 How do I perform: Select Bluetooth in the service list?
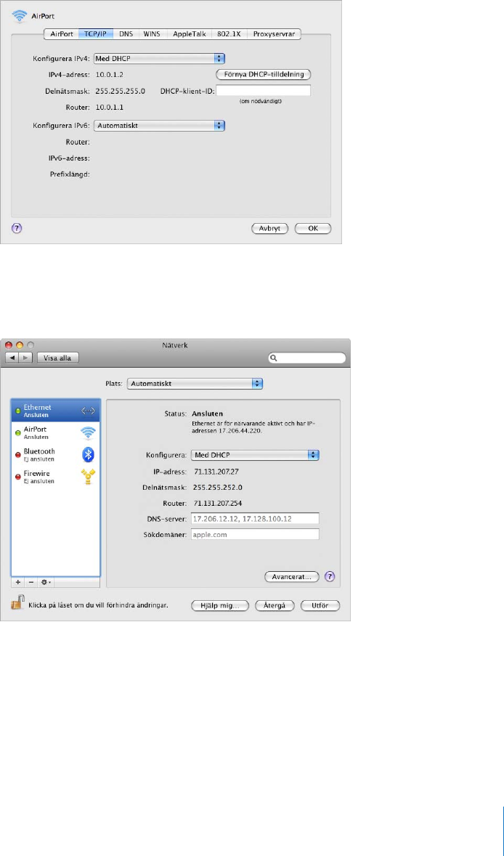(55, 454)
